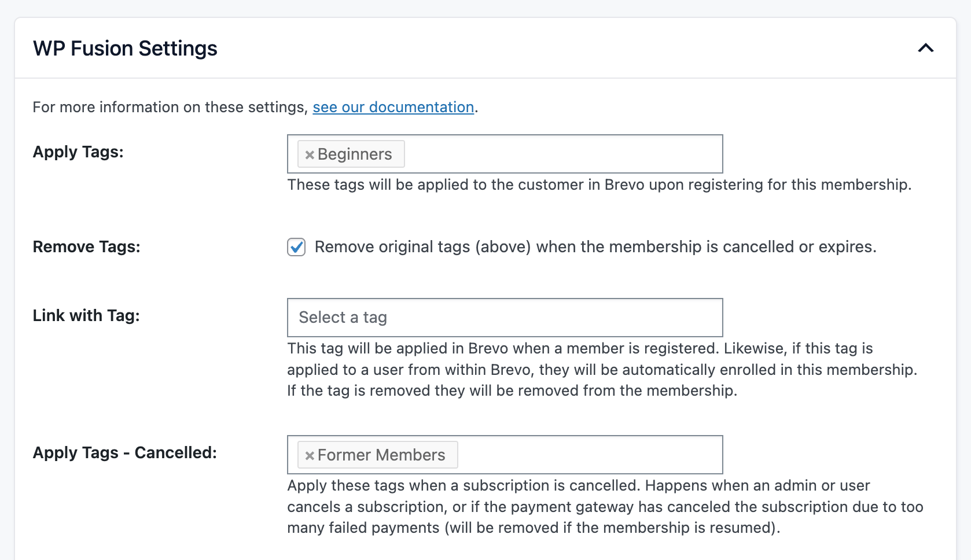Screen dimensions: 971x560
Task: Open the 'Select a tag' dropdown
Action: point(505,318)
